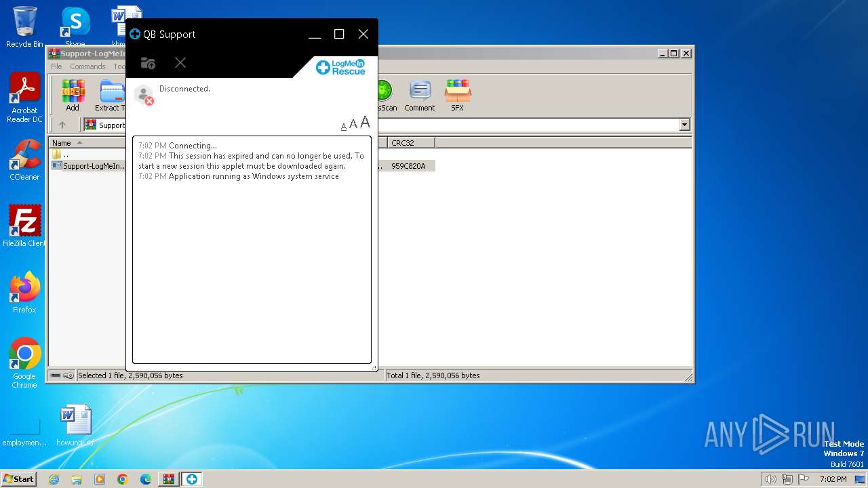Viewport: 868px width, 488px height.
Task: Click the 7:02 PM taskbar clock
Action: (x=833, y=479)
